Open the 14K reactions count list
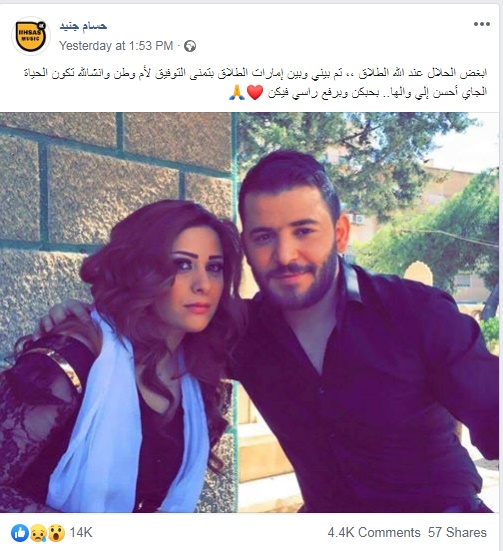This screenshot has width=503, height=551. click(x=81, y=533)
